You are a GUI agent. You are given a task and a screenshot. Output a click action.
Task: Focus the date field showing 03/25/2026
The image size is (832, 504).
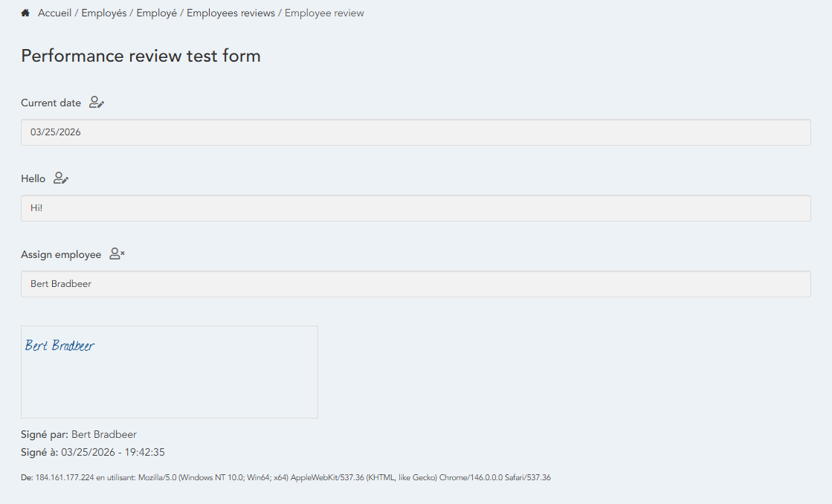pyautogui.click(x=416, y=132)
